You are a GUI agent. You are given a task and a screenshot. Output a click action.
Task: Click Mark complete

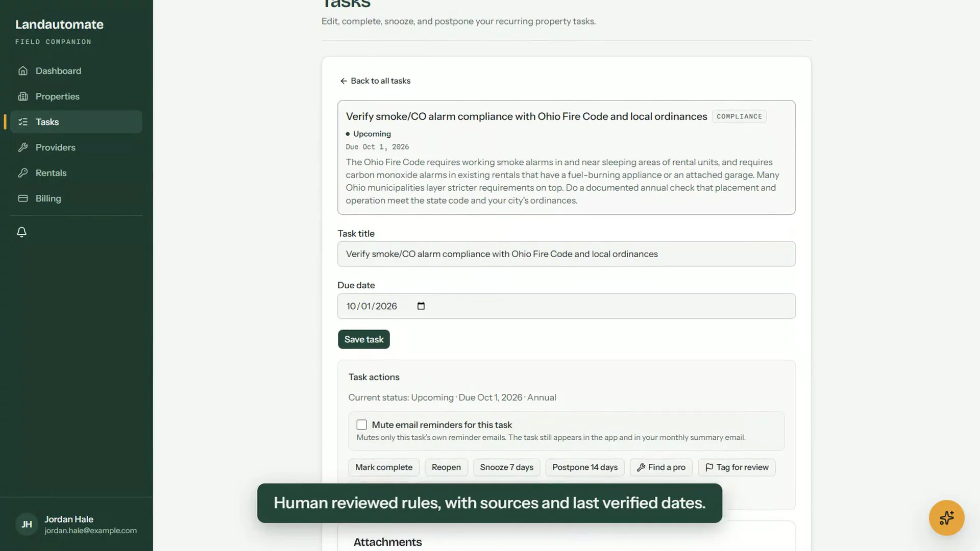coord(384,467)
